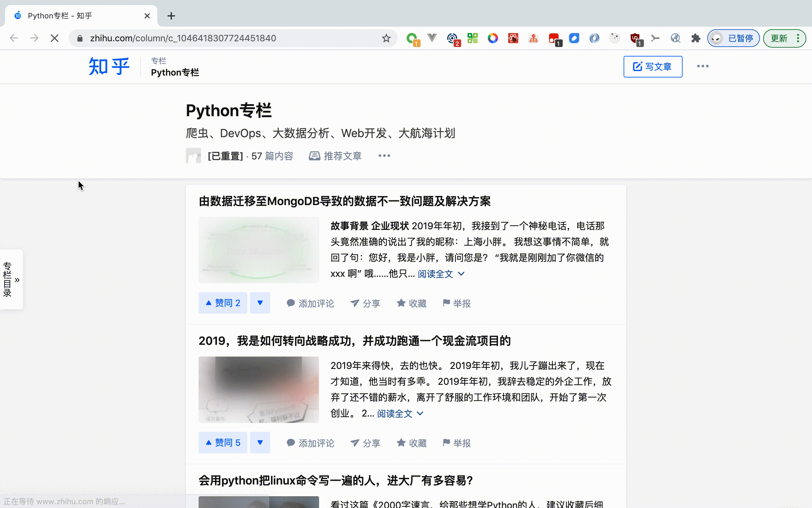The width and height of the screenshot is (812, 508).
Task: Expand 阅读全文 for the MongoDB article
Action: click(441, 274)
